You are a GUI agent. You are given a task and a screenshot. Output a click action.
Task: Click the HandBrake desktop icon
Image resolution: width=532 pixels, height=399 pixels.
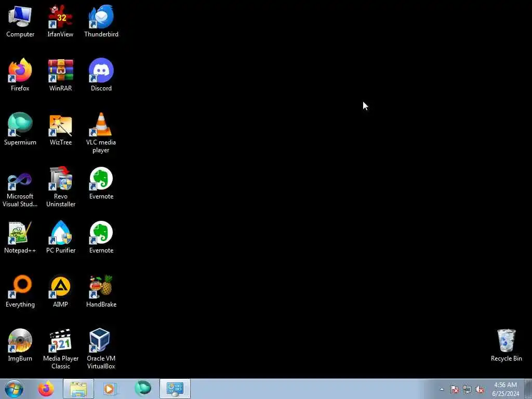point(101,291)
